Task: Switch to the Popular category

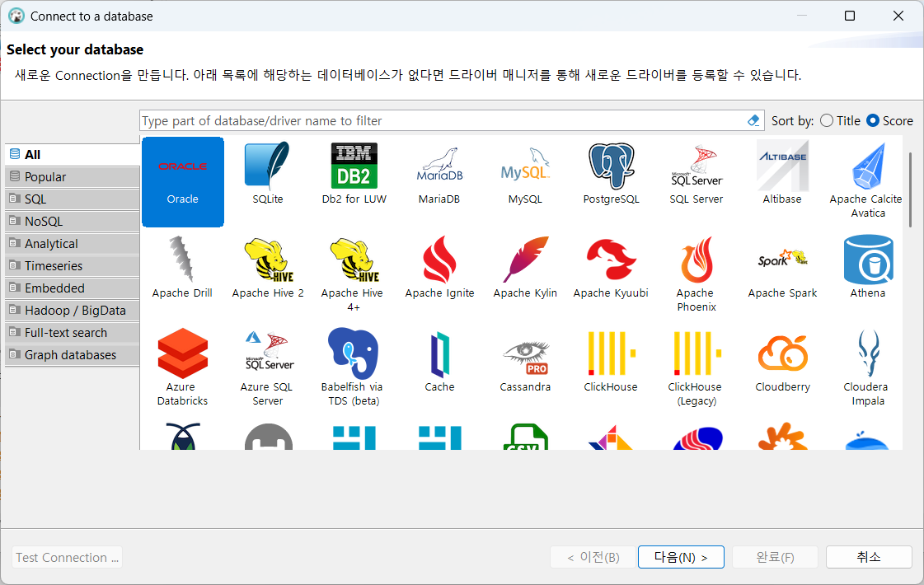Action: click(73, 177)
